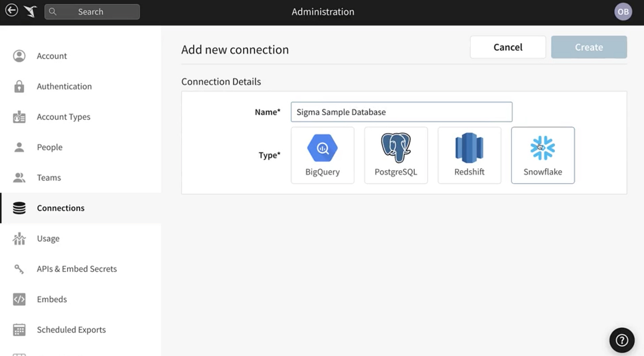Viewport: 644px width, 356px height.
Task: Click the back arrow icon in top bar
Action: [x=11, y=10]
